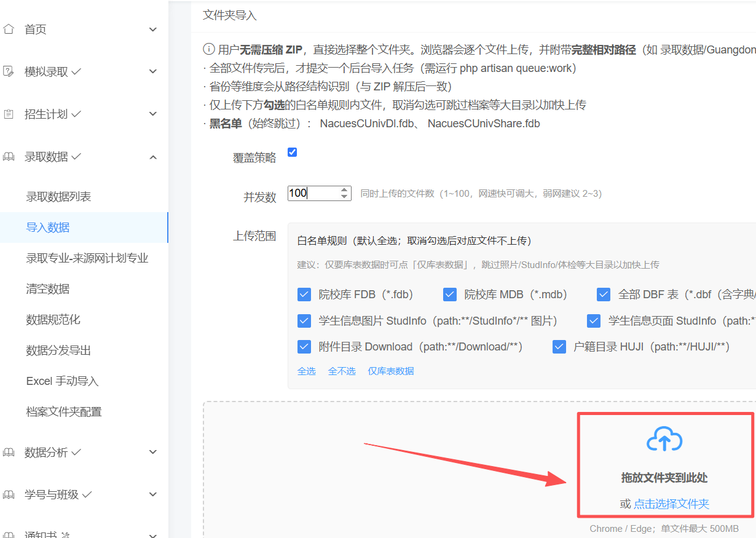Click the 仅库表数据 link
Viewport: 756px width, 538px height.
tap(391, 371)
